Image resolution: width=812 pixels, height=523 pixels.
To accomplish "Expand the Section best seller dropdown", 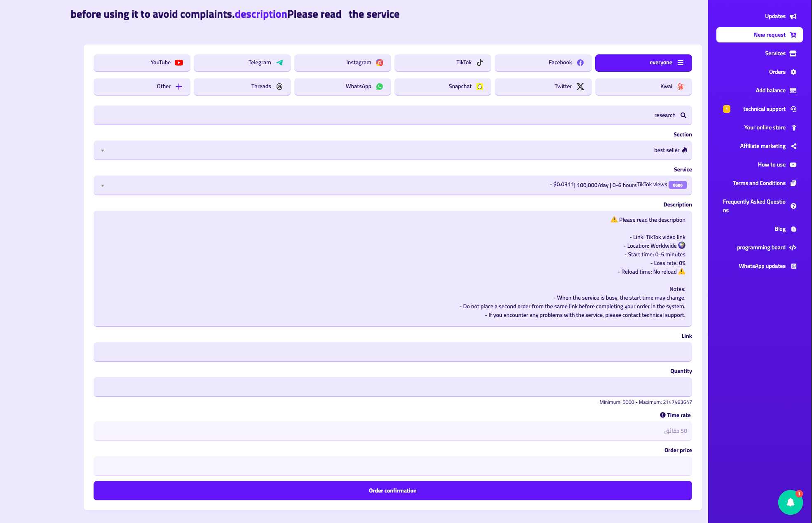I will click(392, 150).
